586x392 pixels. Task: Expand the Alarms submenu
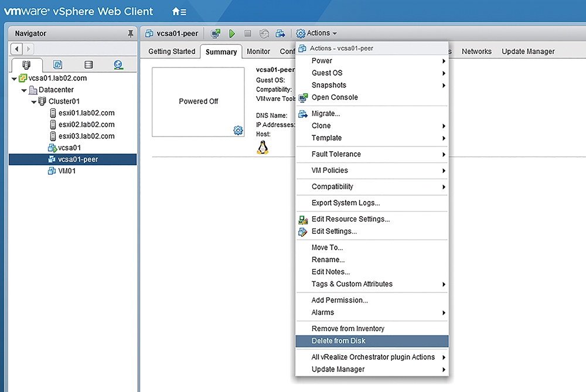pos(372,312)
